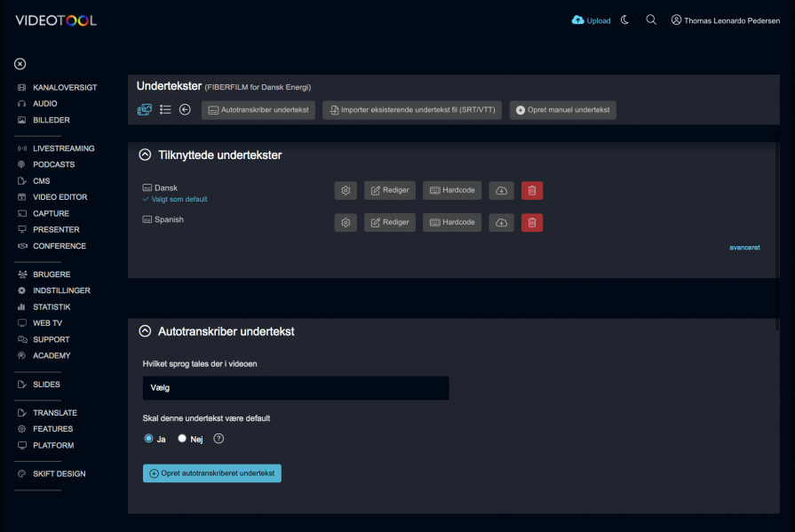The image size is (795, 532).
Task: Open search with the magnifier icon
Action: click(x=651, y=20)
